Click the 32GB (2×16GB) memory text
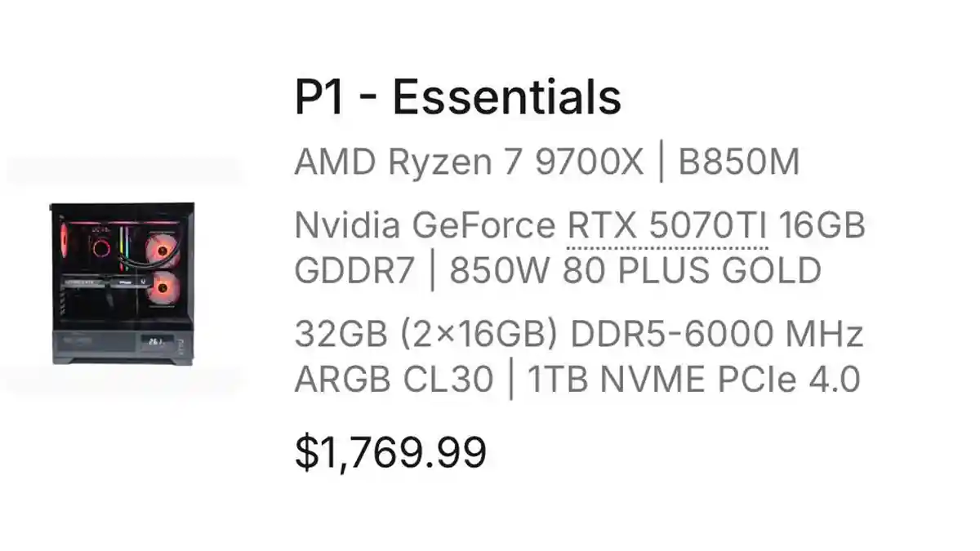This screenshot has width=980, height=551. pyautogui.click(x=425, y=335)
